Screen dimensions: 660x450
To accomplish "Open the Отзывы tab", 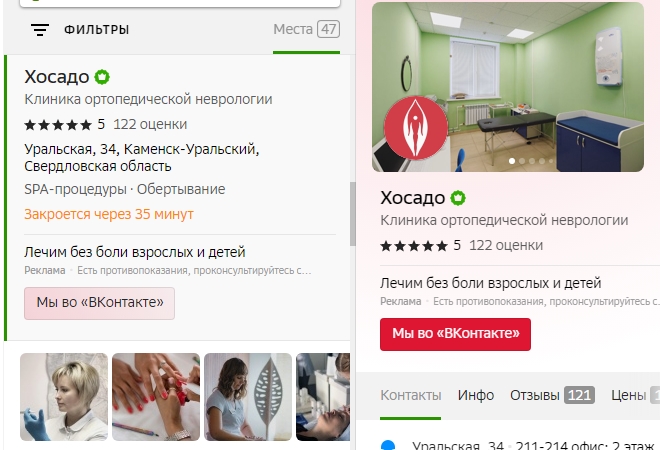I will click(552, 395).
